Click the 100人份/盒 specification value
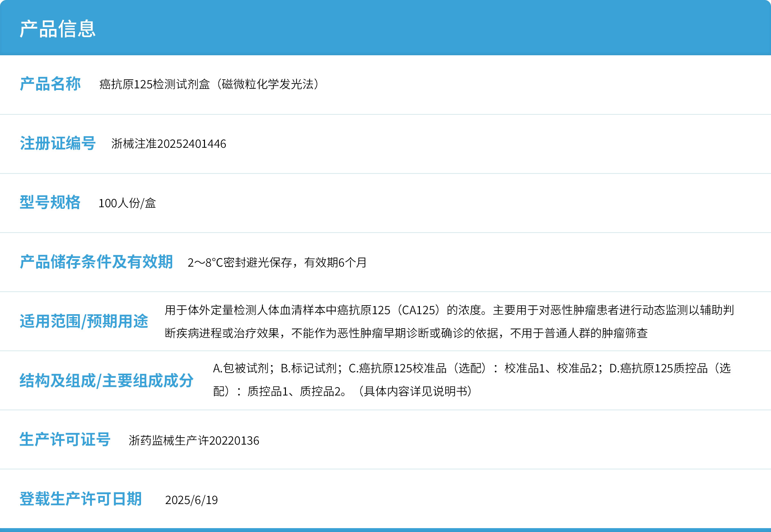771x532 pixels. point(127,203)
